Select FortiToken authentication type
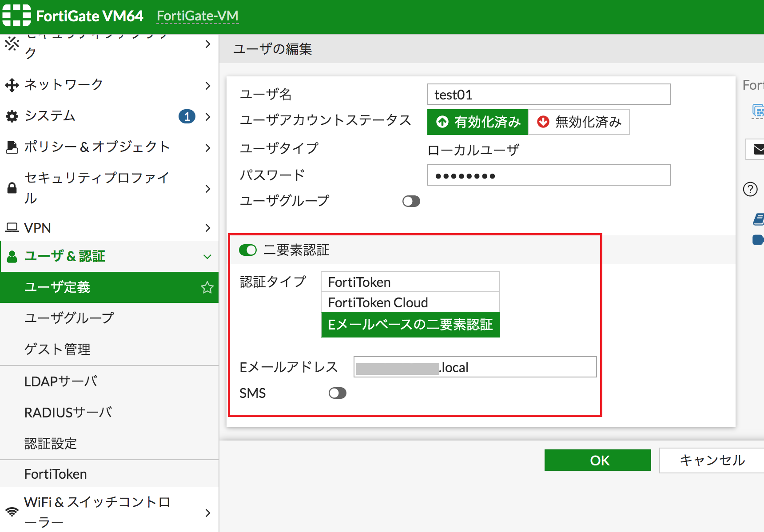 tap(410, 282)
